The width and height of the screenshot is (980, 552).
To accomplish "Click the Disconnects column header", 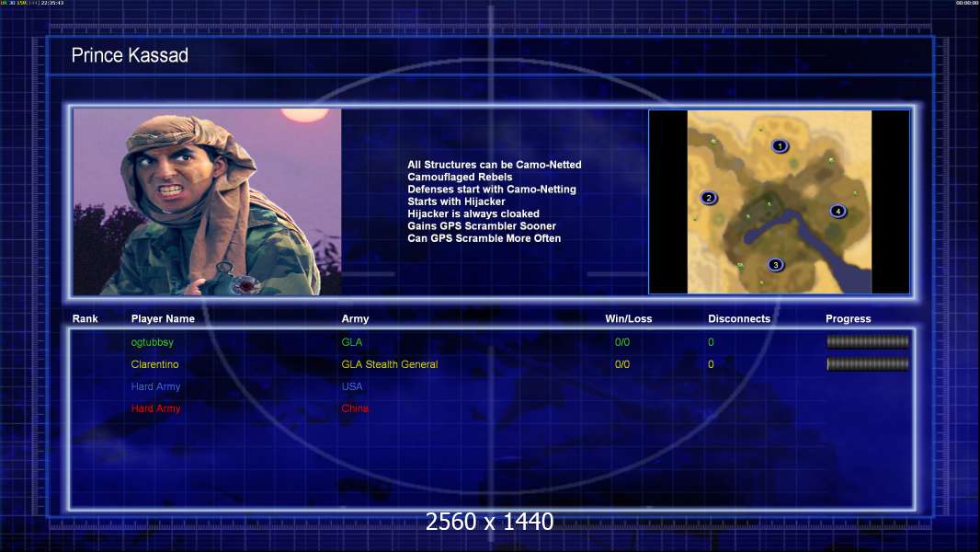I will pyautogui.click(x=739, y=319).
